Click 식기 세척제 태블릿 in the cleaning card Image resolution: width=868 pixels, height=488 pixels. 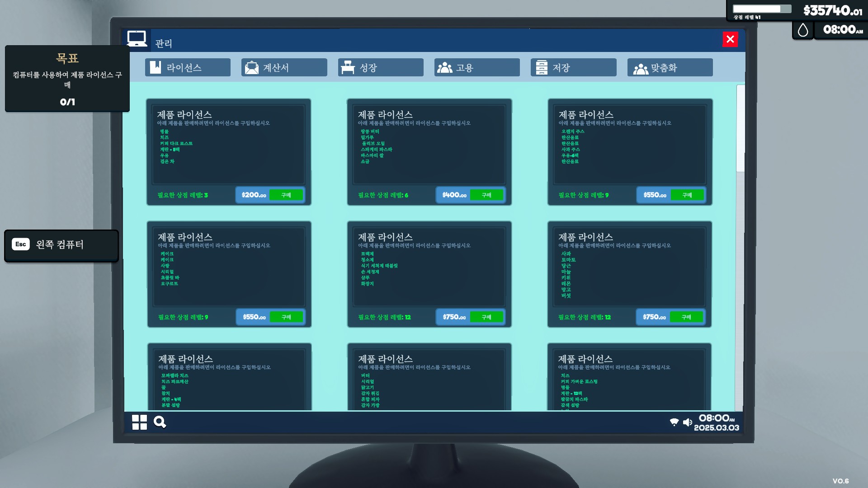[x=379, y=266]
